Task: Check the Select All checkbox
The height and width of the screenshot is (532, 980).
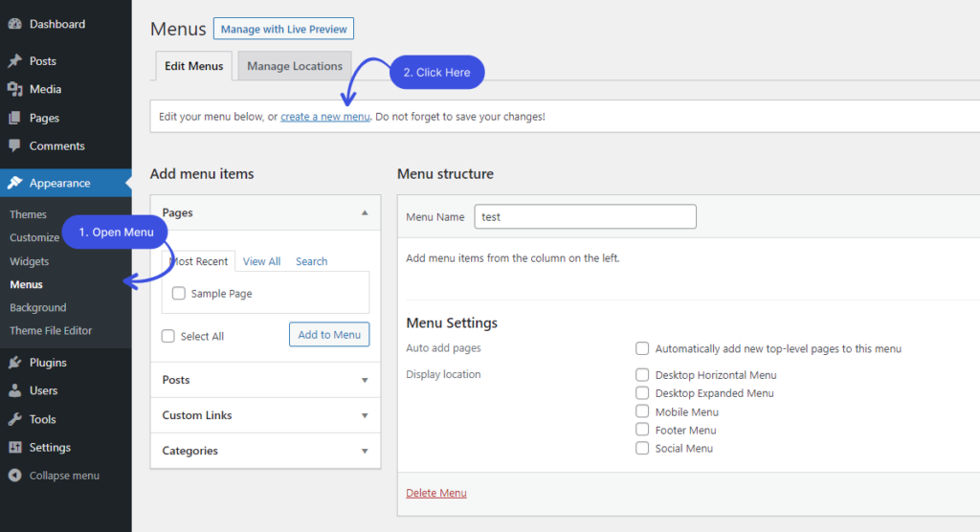Action: click(x=168, y=336)
